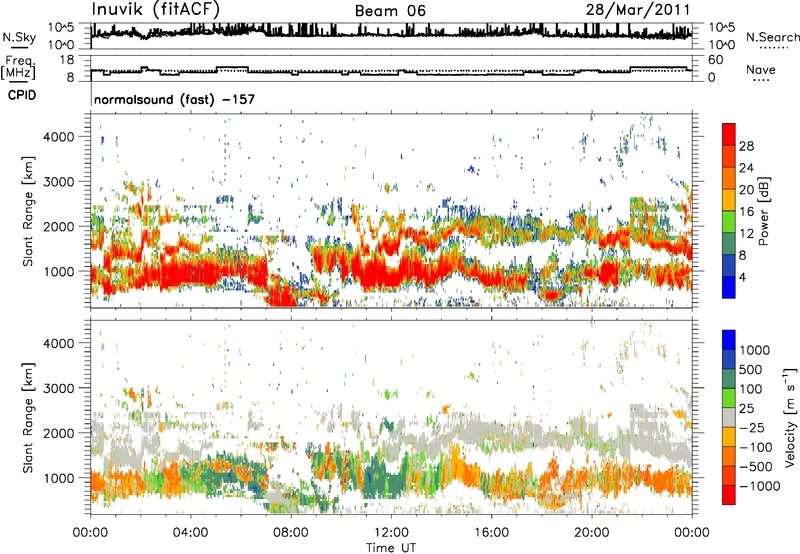This screenshot has height=554, width=800.
Task: Click the '4000' tick of the power plot
Action: (x=59, y=137)
